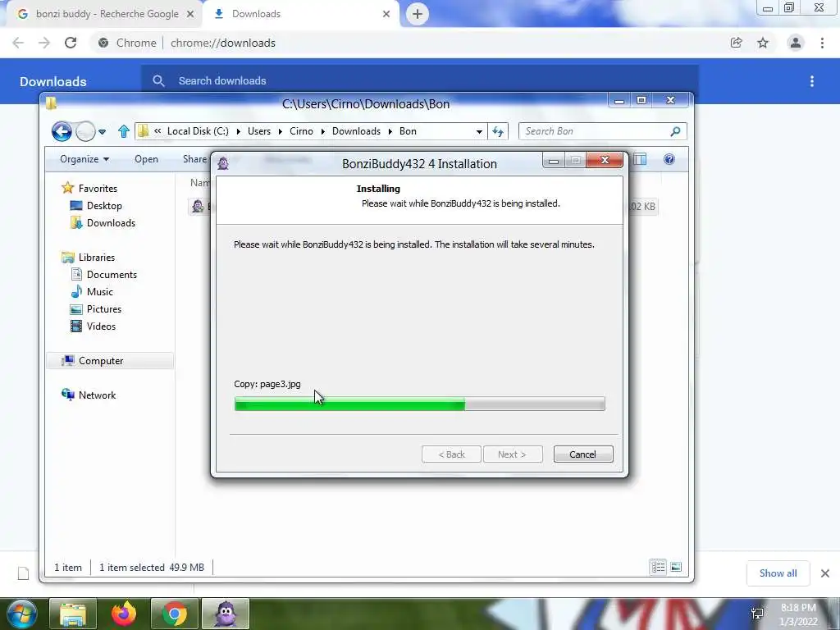
Task: Switch Explorer to large icons view
Action: click(676, 567)
